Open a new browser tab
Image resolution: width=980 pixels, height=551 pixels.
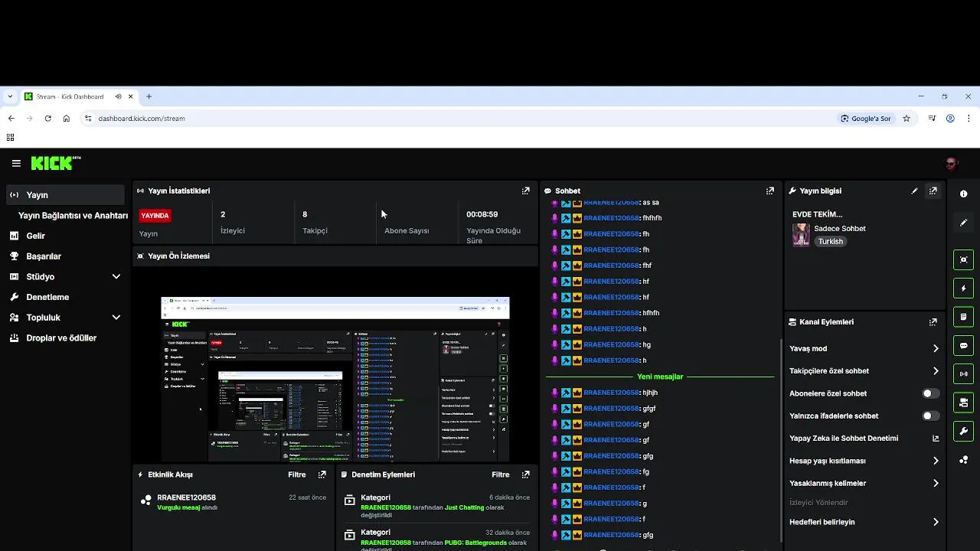149,96
